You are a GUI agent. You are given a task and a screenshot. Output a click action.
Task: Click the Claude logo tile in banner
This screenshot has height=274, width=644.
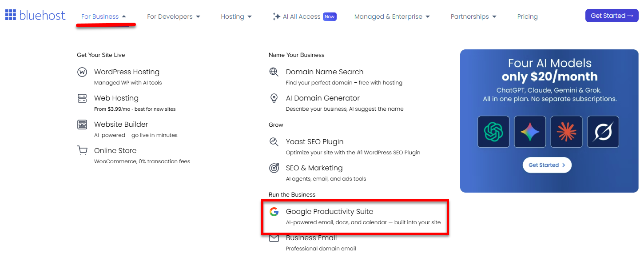(x=566, y=132)
